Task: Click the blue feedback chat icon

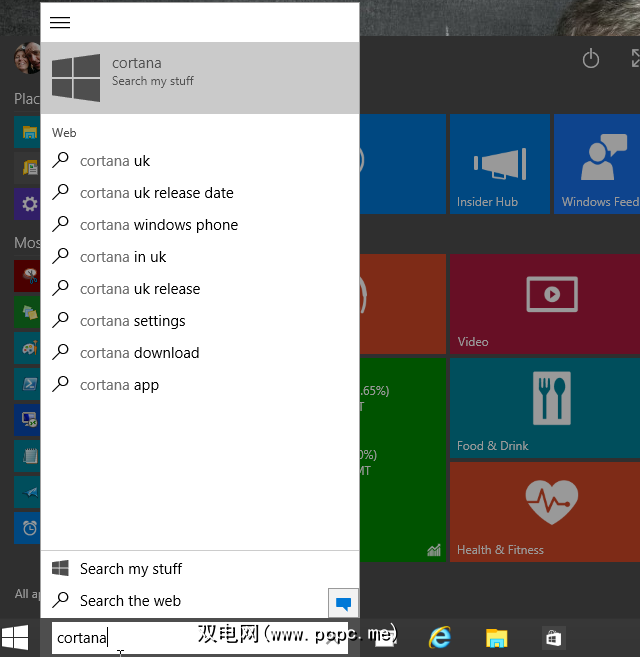Action: [x=343, y=603]
